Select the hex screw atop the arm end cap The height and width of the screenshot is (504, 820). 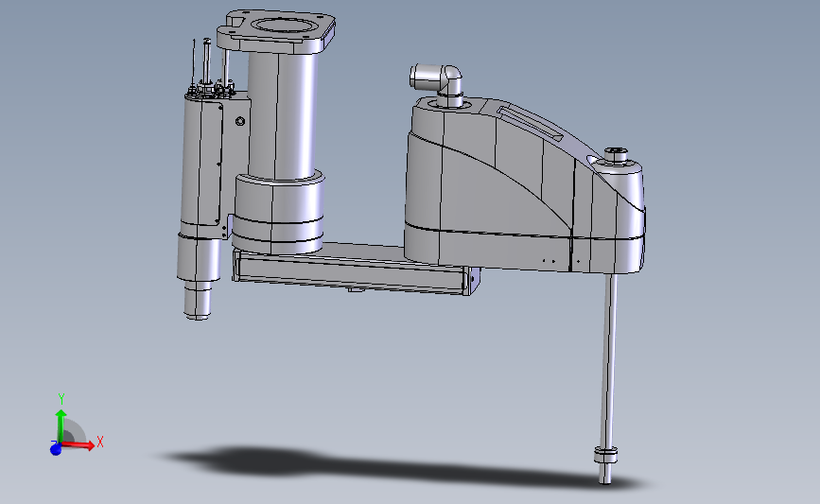tap(616, 154)
